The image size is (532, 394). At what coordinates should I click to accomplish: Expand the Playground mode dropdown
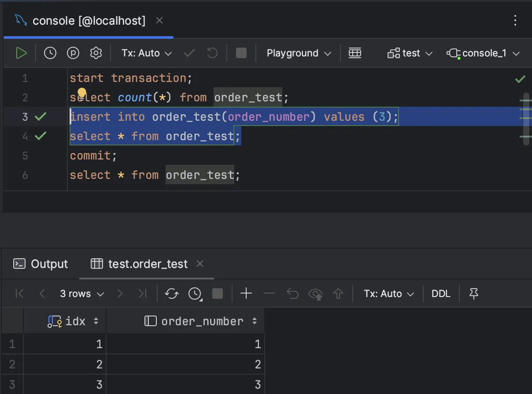299,53
